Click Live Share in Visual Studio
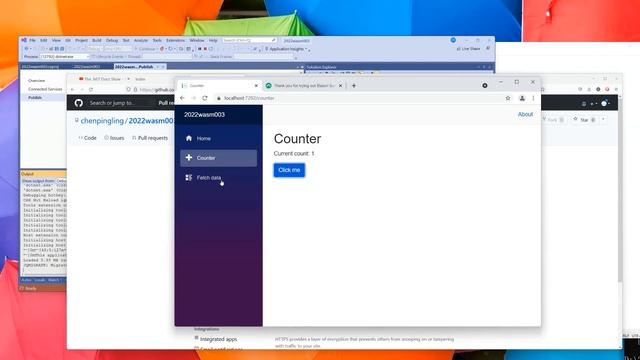The image size is (640, 360). (x=468, y=49)
